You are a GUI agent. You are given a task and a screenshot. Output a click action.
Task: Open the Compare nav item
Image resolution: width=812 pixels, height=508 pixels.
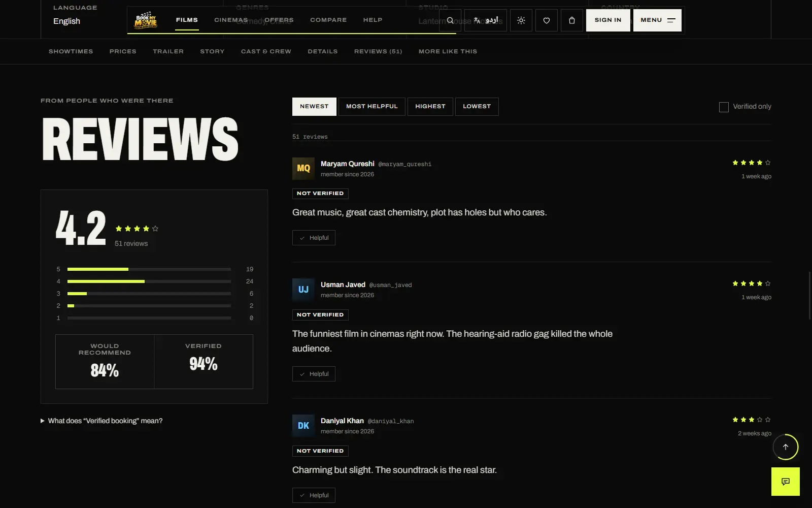(x=328, y=20)
